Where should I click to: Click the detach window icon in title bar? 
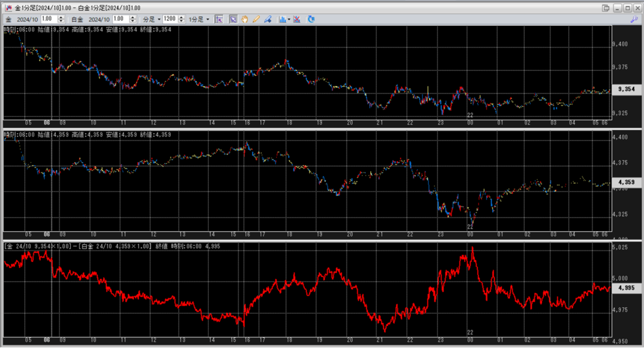click(x=606, y=8)
